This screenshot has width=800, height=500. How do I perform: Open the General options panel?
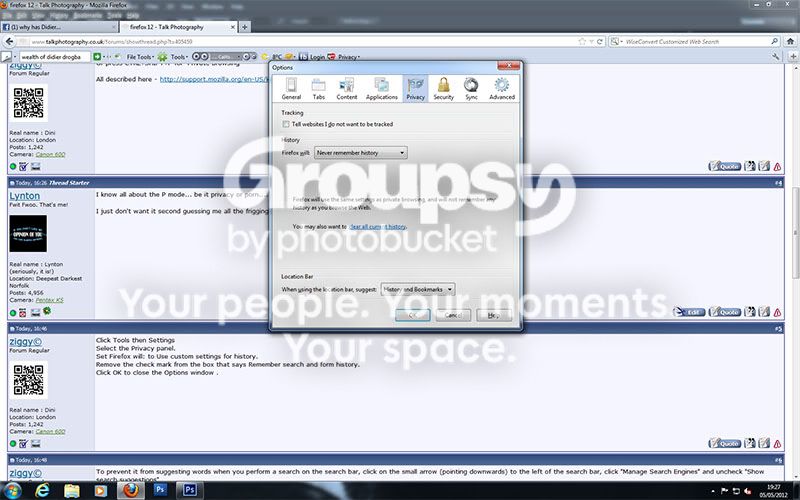click(x=291, y=88)
